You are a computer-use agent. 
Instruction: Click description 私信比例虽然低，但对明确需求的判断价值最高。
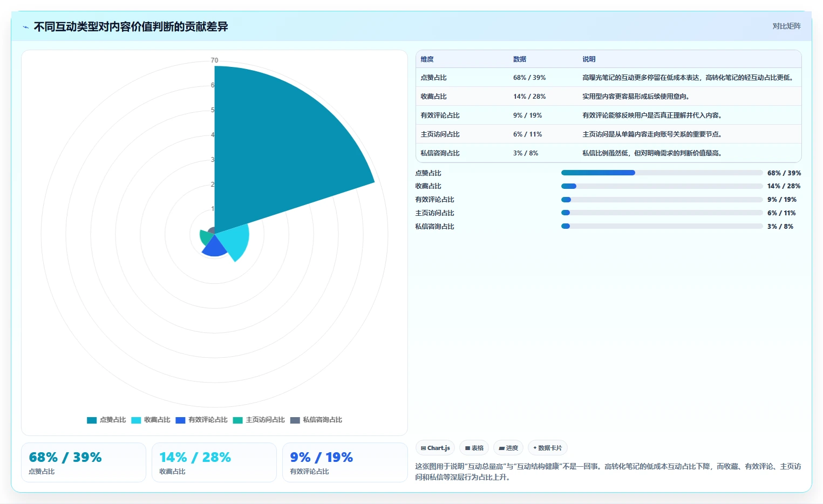652,153
